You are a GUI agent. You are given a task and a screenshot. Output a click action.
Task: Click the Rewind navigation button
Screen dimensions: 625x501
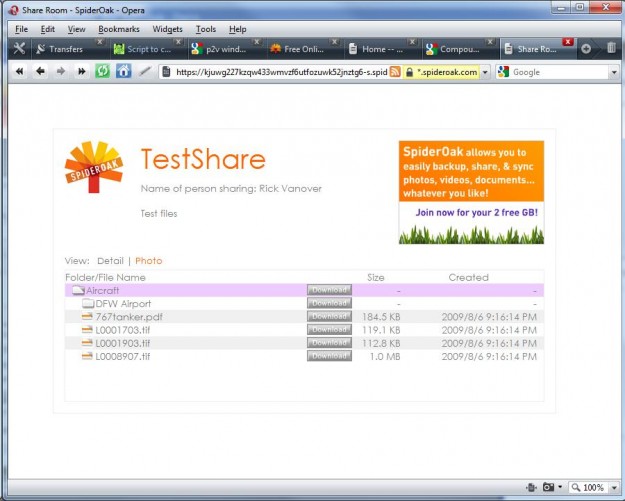tap(19, 71)
